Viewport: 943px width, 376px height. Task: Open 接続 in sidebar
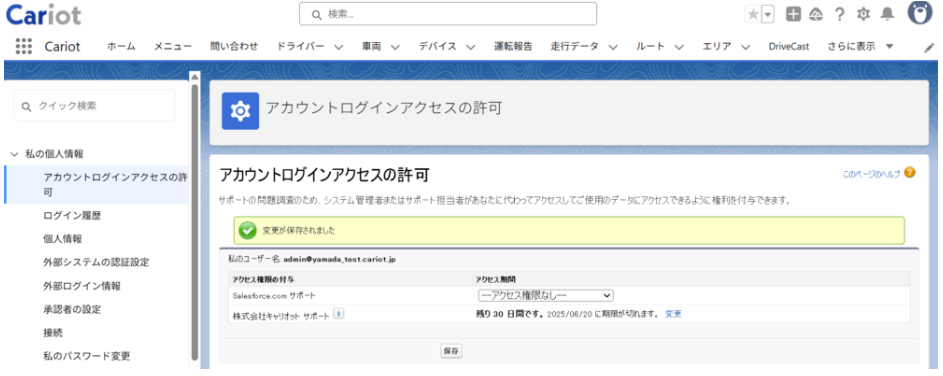(x=53, y=333)
